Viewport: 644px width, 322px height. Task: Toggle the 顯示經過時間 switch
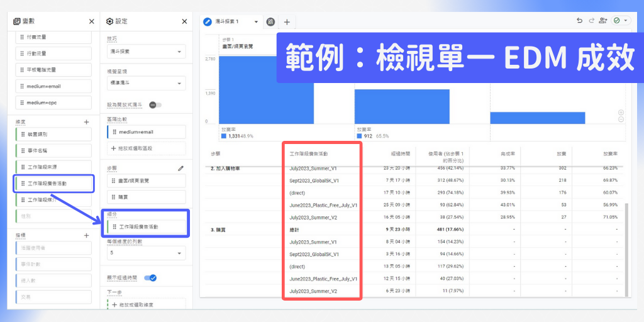coord(150,278)
